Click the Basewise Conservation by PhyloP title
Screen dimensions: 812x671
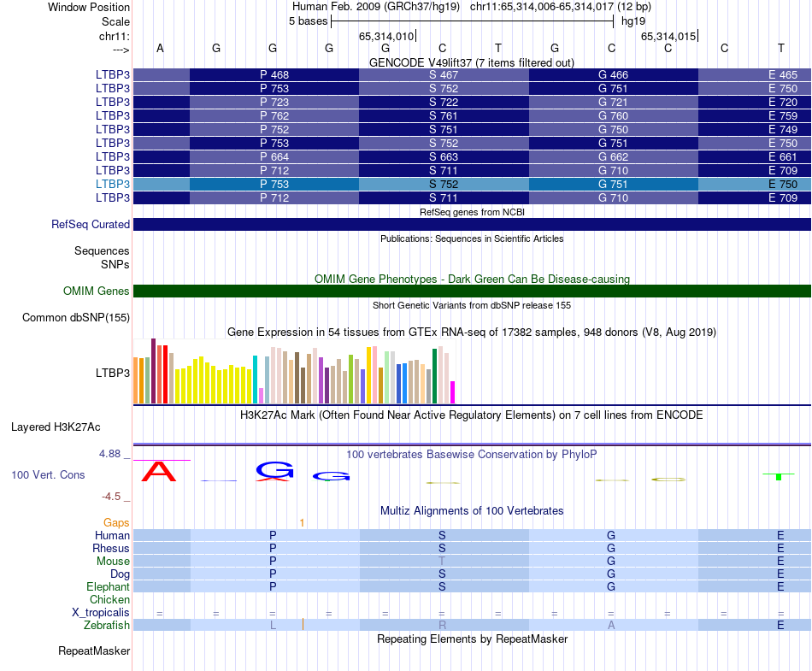click(x=471, y=454)
